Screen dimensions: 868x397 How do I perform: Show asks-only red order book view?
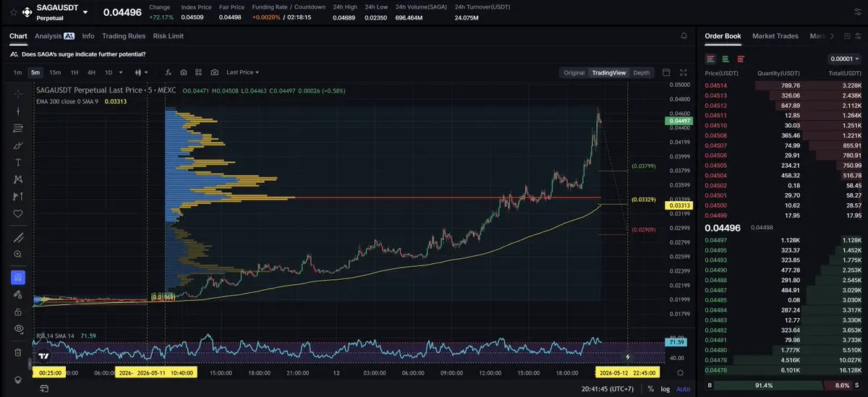pyautogui.click(x=740, y=59)
